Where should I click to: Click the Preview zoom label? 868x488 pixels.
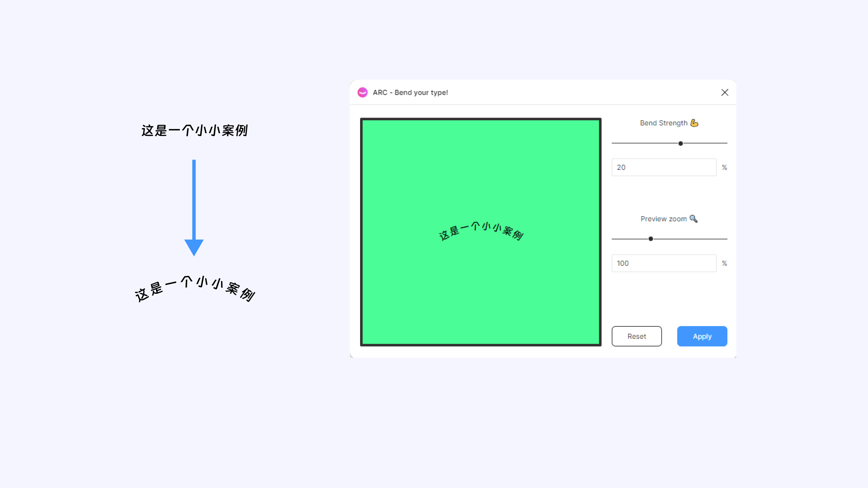[x=664, y=219]
